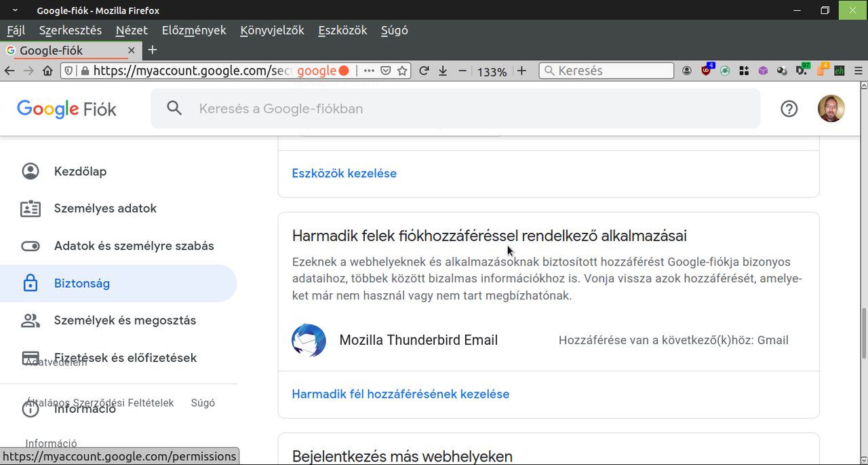
Task: Click the green 'eh' extension icon
Action: [x=840, y=71]
